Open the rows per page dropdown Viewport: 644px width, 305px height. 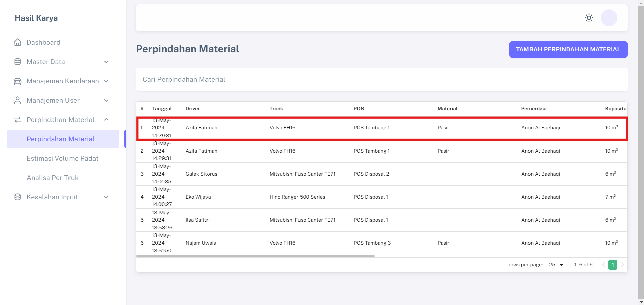[x=556, y=265]
